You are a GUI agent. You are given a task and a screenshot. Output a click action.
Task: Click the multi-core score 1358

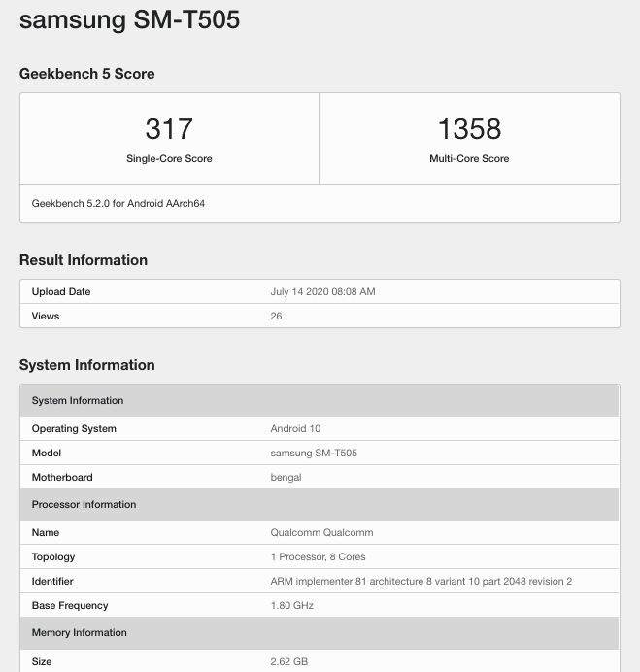469,128
